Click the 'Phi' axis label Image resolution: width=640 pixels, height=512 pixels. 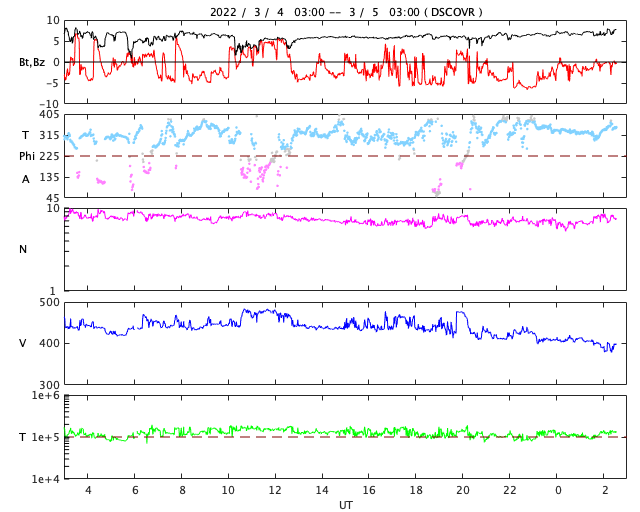pyautogui.click(x=27, y=156)
